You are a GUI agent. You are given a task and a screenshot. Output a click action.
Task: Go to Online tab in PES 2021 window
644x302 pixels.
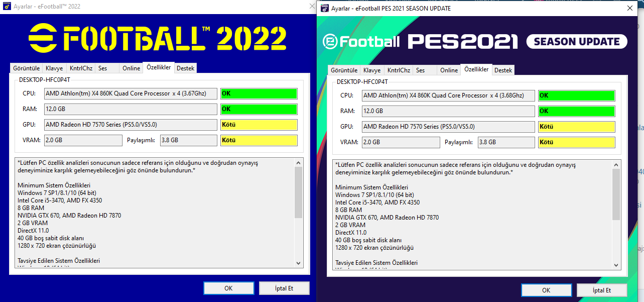pos(449,70)
